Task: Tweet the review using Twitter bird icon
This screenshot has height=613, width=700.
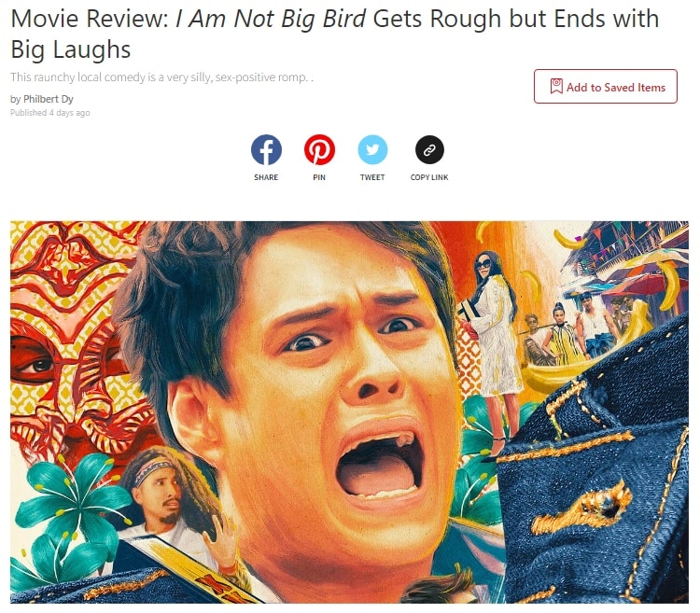Action: 372,149
